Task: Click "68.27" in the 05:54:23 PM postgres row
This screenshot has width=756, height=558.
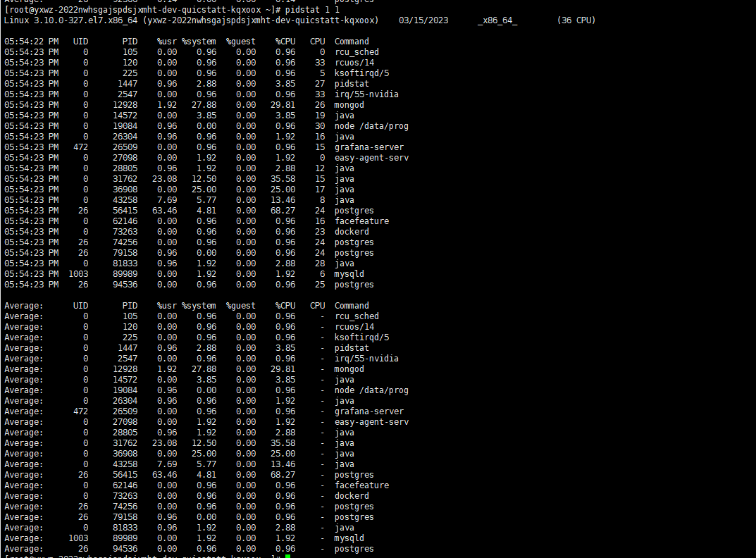Action: pyautogui.click(x=283, y=211)
